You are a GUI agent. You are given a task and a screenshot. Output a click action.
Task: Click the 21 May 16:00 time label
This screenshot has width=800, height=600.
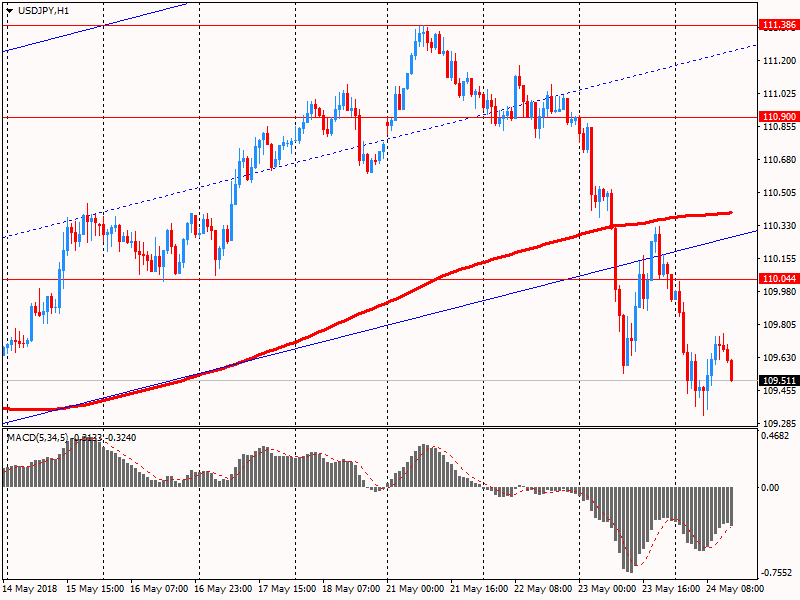tap(480, 589)
